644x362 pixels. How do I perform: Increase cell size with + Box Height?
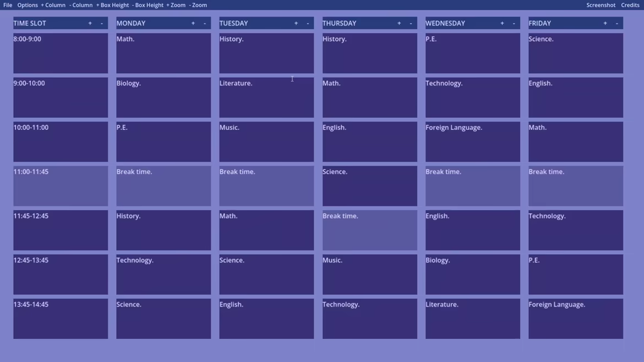pyautogui.click(x=112, y=5)
